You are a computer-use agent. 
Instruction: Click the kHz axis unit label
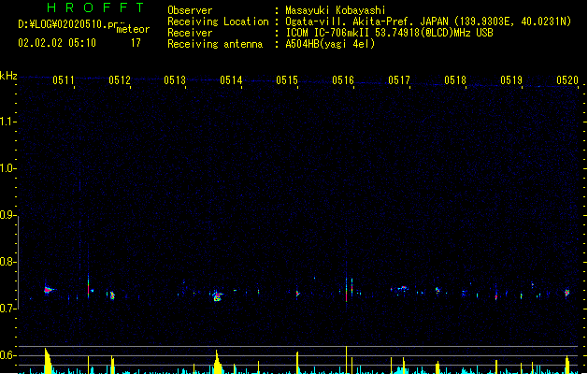(x=8, y=76)
